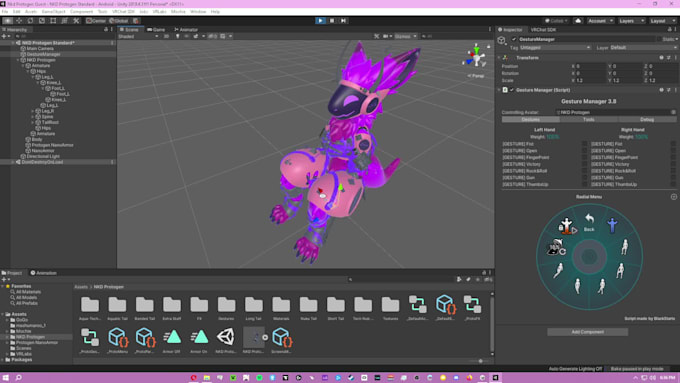
Task: Open the scene camera settings icon
Action: [x=387, y=36]
